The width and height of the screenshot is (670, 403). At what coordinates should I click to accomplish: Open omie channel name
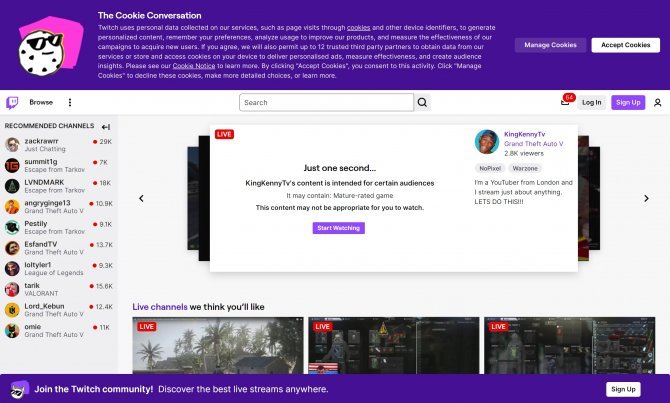point(32,327)
